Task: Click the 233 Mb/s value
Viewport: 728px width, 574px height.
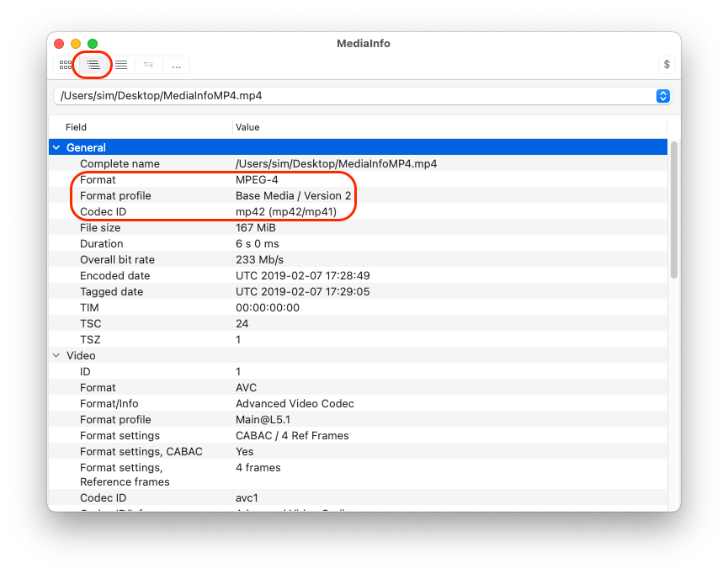Action: tap(259, 260)
